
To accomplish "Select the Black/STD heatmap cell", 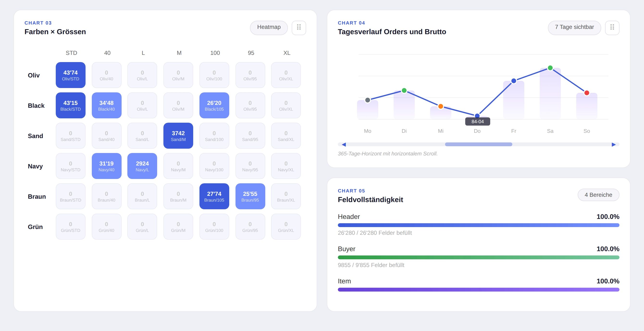I will 70,105.
